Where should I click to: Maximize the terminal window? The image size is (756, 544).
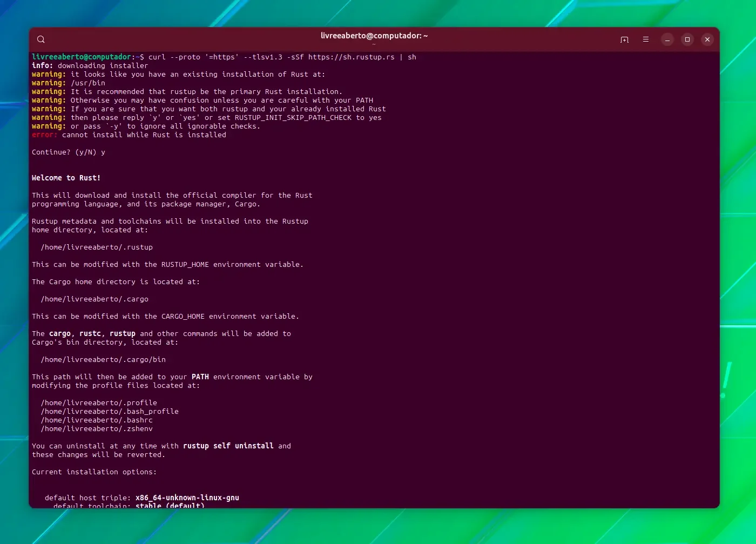click(x=687, y=39)
